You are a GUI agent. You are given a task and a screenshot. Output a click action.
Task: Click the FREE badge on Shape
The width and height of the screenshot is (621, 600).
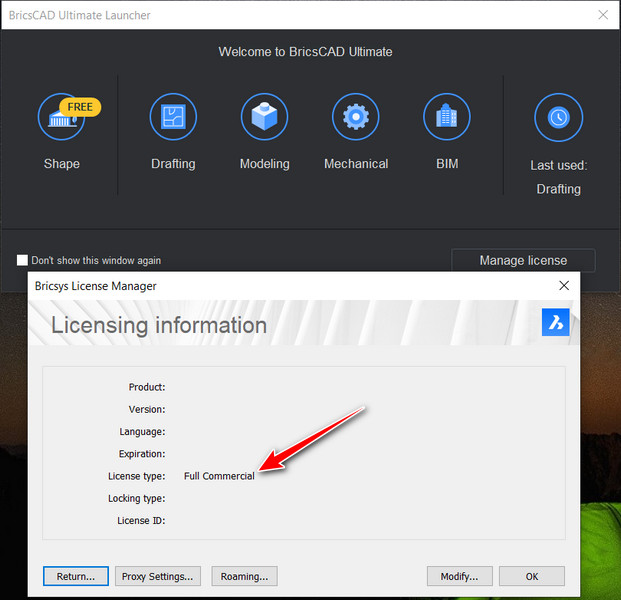pos(80,107)
